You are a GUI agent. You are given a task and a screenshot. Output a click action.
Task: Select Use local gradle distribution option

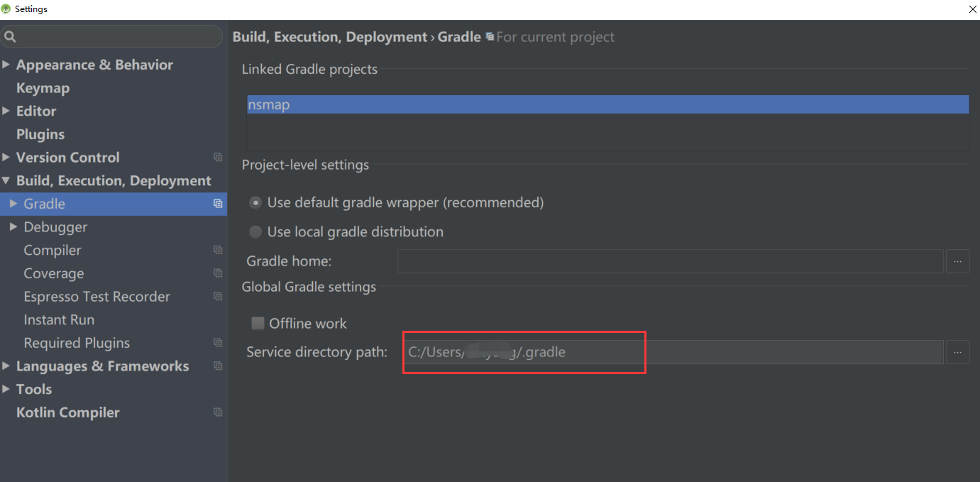(x=255, y=232)
